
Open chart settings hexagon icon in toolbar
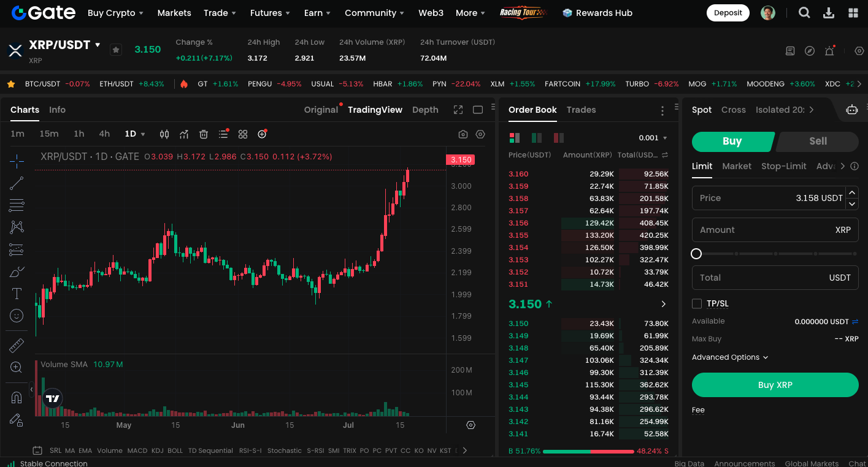click(480, 134)
